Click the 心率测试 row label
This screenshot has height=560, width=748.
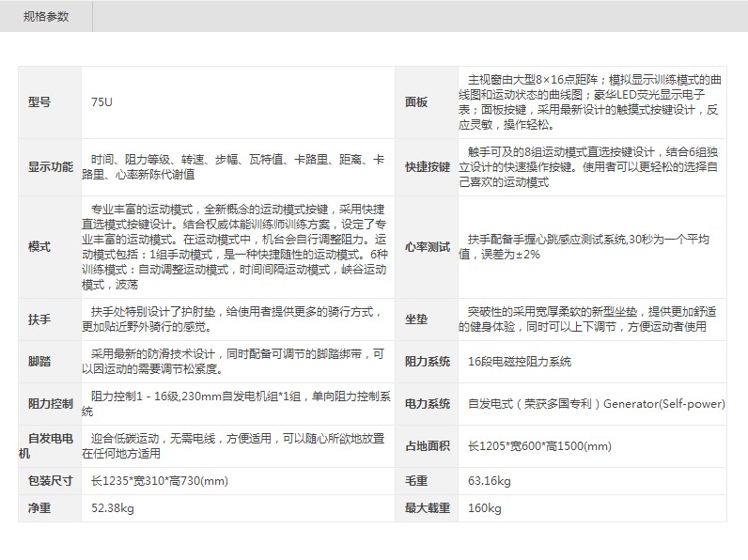tap(427, 247)
